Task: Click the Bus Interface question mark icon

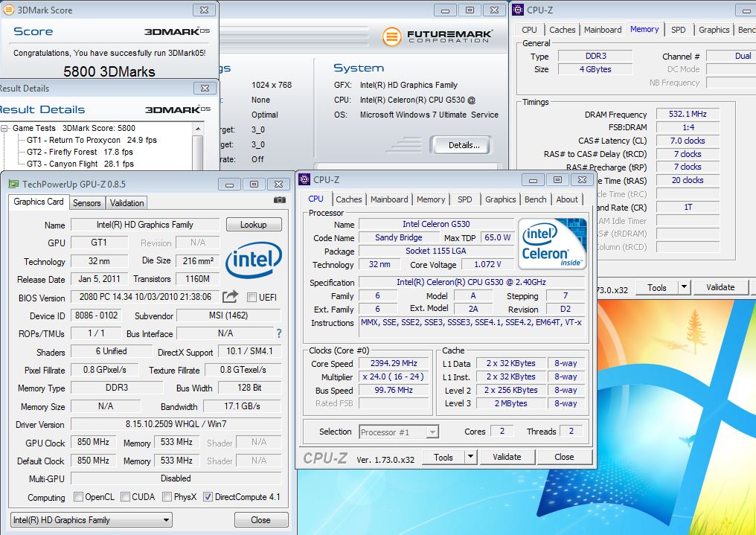Action: click(x=279, y=333)
